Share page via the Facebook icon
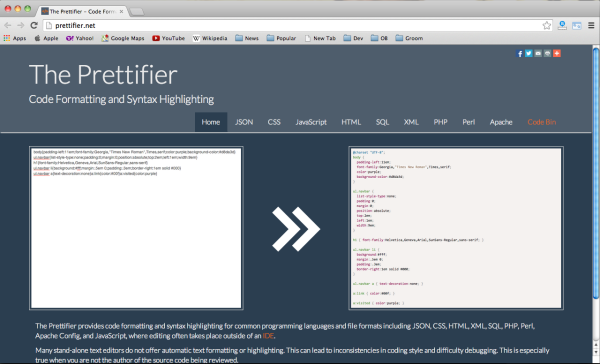Image resolution: width=600 pixels, height=364 pixels. tap(519, 54)
